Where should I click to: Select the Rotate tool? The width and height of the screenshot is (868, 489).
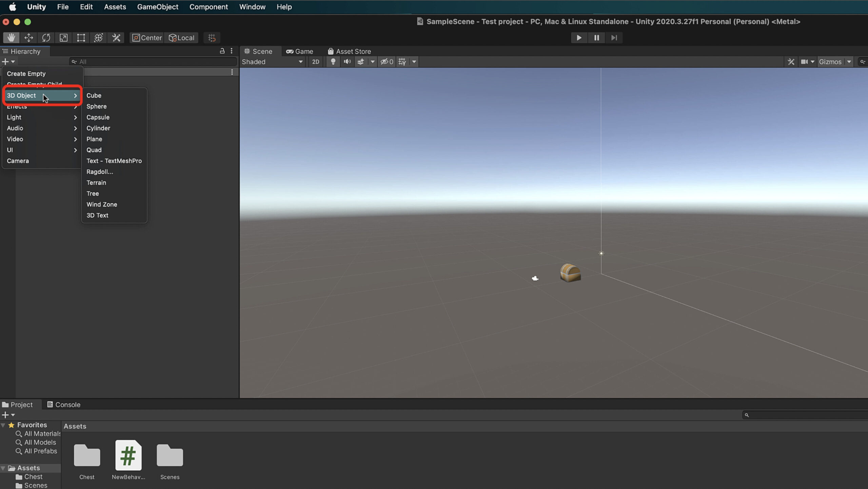46,38
